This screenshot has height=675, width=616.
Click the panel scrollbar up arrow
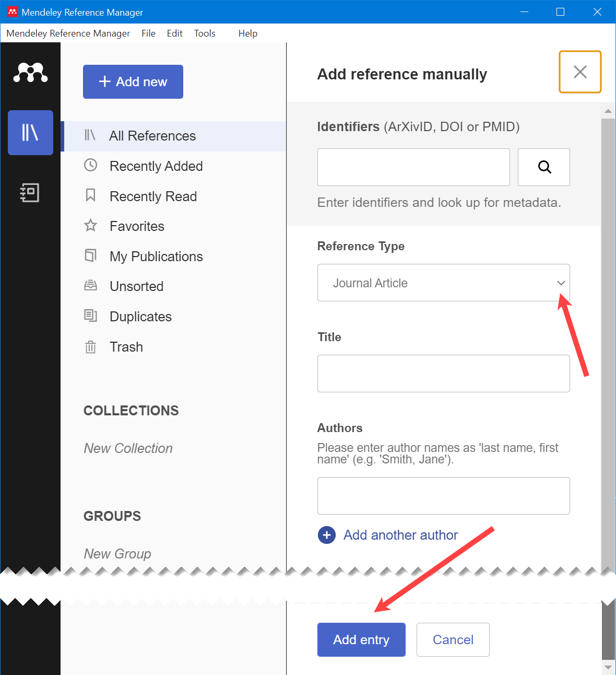[608, 111]
